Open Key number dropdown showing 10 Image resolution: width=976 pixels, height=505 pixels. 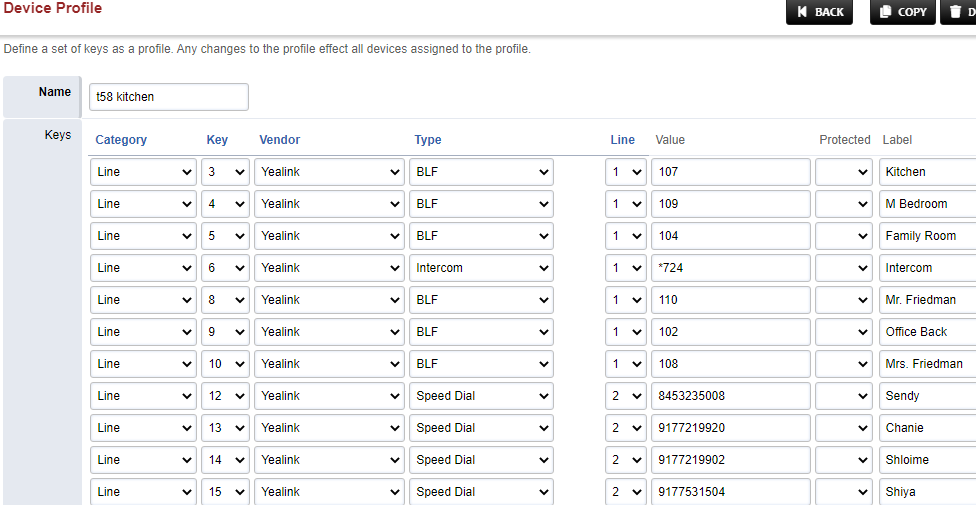pos(225,364)
